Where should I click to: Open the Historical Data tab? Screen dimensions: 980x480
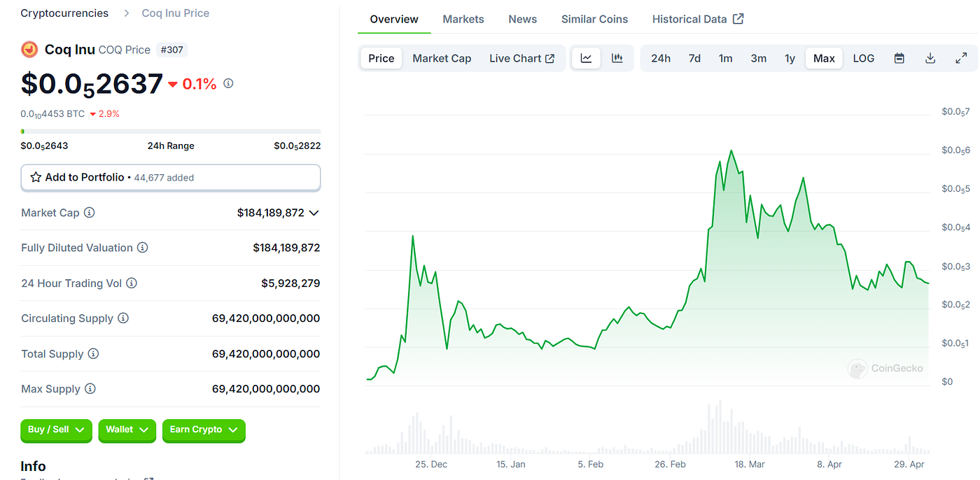pos(698,19)
